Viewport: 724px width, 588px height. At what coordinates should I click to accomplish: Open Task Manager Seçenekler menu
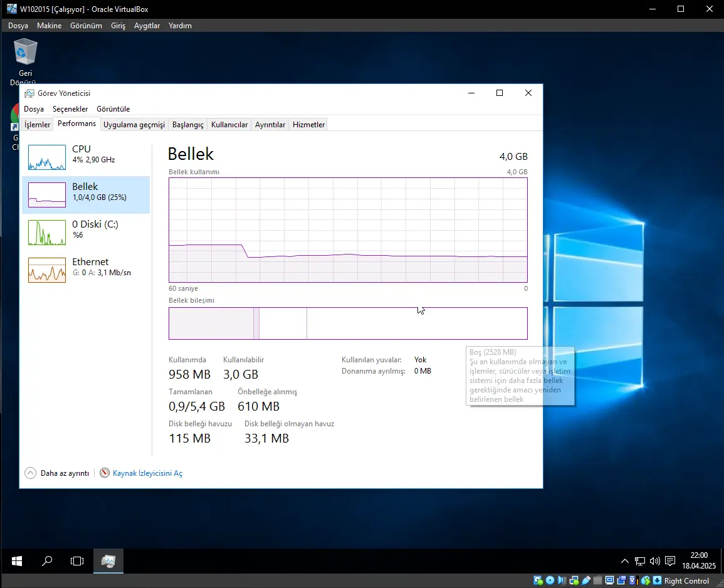70,109
